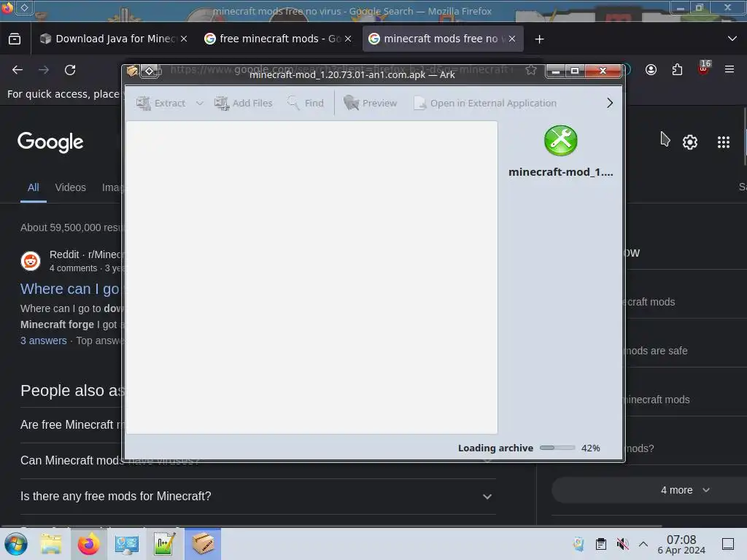This screenshot has height=560, width=747.
Task: Open Firefox application hamburger menu
Action: [x=729, y=70]
